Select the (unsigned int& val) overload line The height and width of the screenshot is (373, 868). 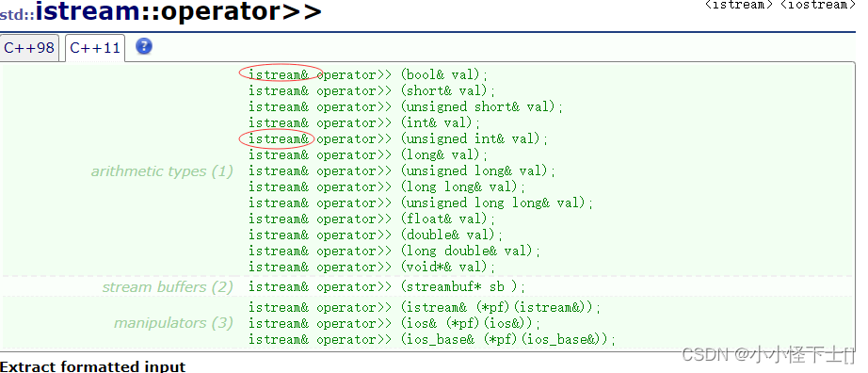398,138
